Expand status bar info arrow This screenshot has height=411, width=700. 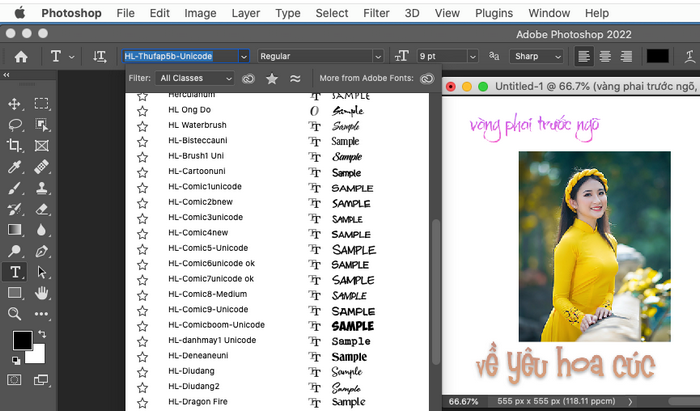[630, 402]
